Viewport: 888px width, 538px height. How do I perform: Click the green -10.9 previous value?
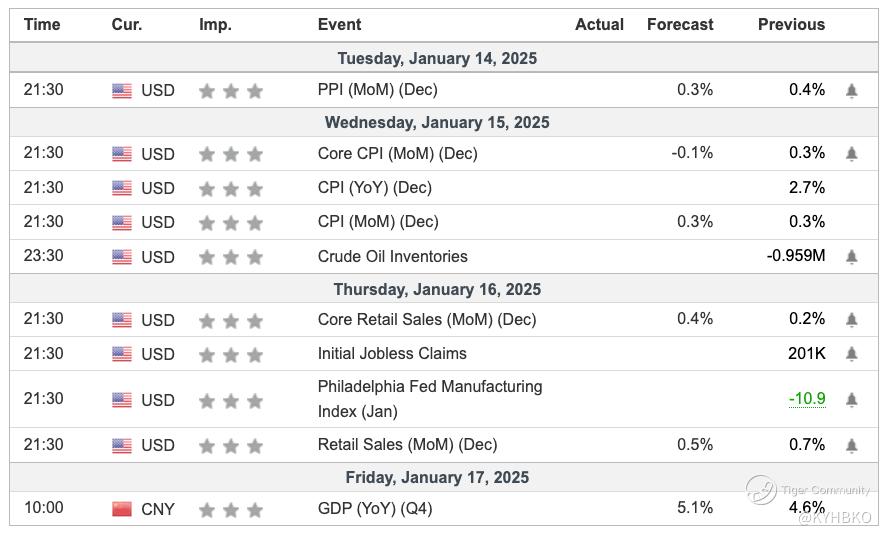[807, 399]
